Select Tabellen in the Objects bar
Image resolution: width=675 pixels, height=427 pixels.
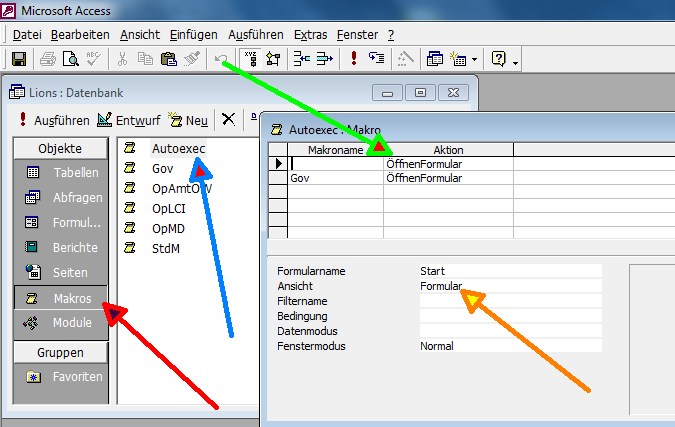coord(61,173)
